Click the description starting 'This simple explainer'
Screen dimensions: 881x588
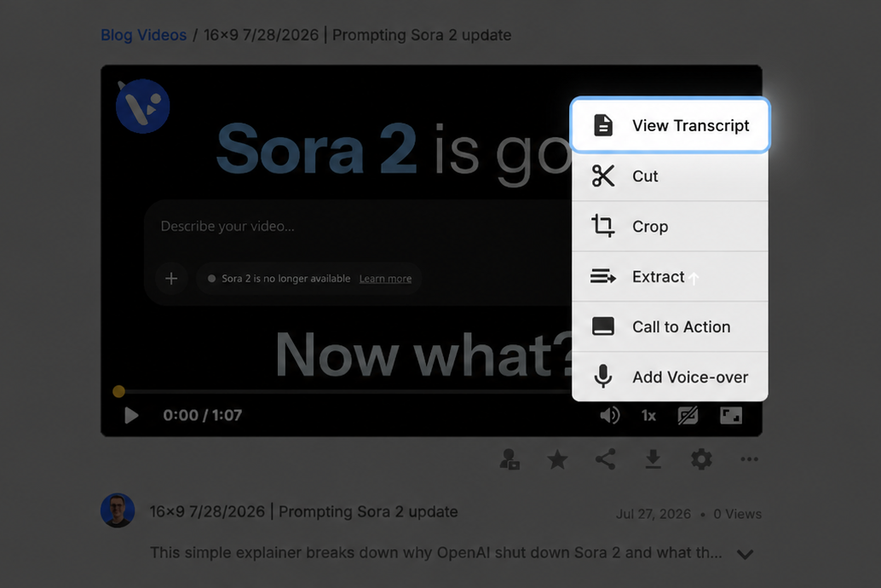point(436,552)
